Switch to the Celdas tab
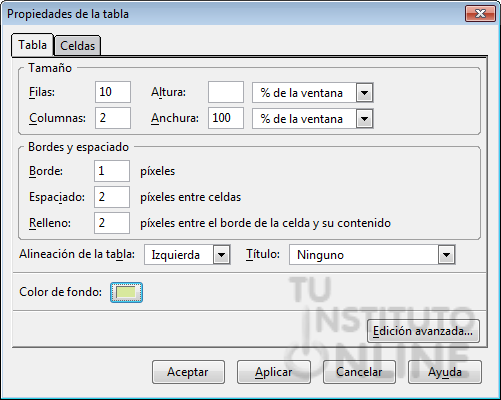The image size is (501, 400). point(77,45)
